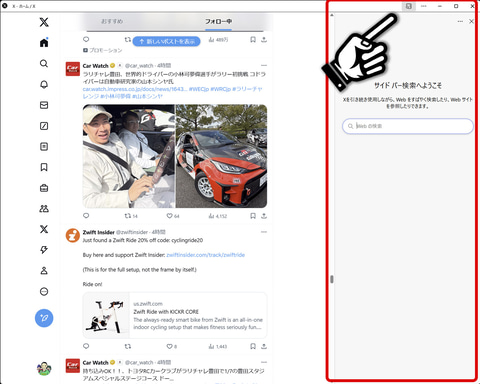Viewport: 480px width, 384px height.
Task: View analytics 4,152 on Car Watch post
Action: [x=218, y=216]
